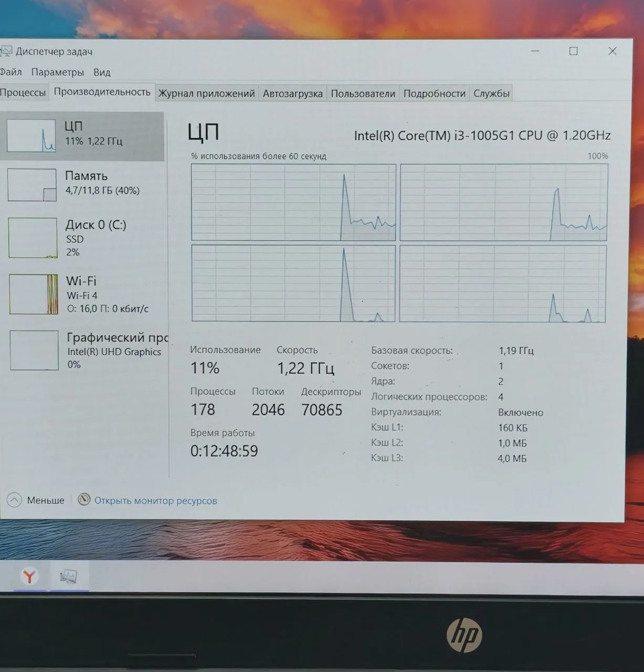The height and width of the screenshot is (672, 644).
Task: Click the Task Manager title bar icon
Action: click(6, 51)
